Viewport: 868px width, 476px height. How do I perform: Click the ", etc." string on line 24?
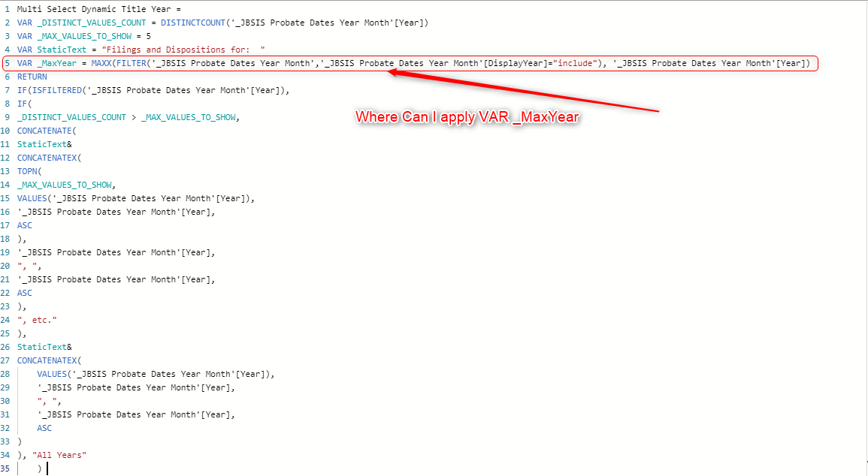(x=37, y=320)
